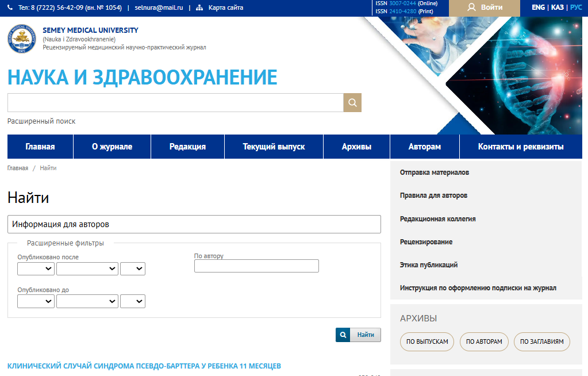
Task: Click Найти breadcrumb text
Action: click(48, 168)
